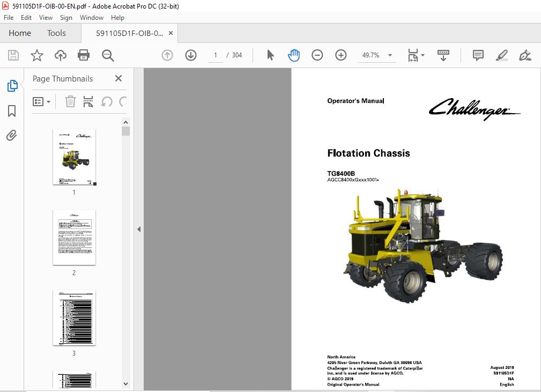
Task: Select the page 2 thumbnail
Action: point(74,238)
